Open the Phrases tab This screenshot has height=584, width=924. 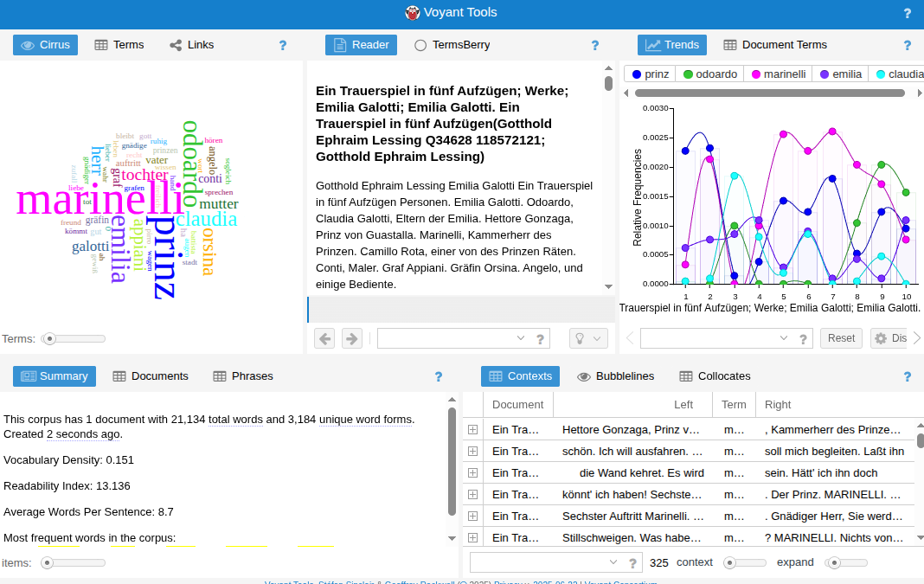243,376
